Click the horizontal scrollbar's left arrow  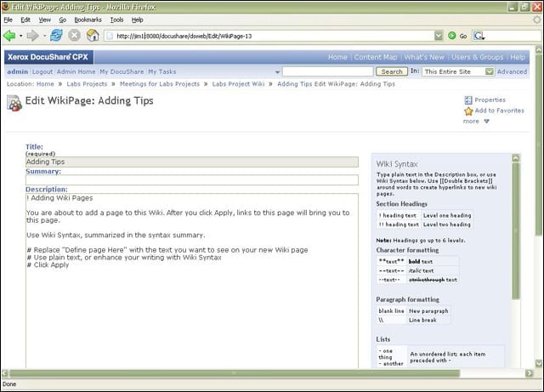point(5,373)
